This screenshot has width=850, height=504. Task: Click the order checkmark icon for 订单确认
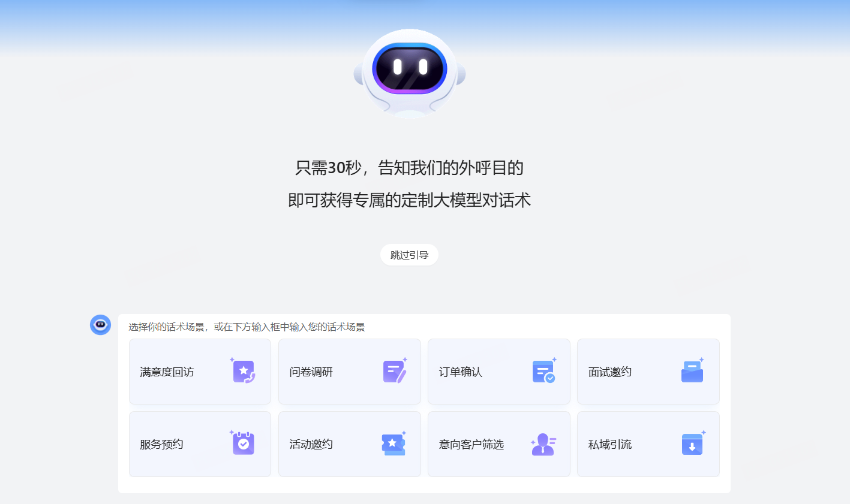click(543, 371)
